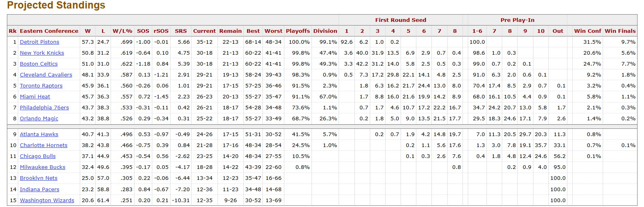
Task: Sort by Division column header
Action: 325,31
